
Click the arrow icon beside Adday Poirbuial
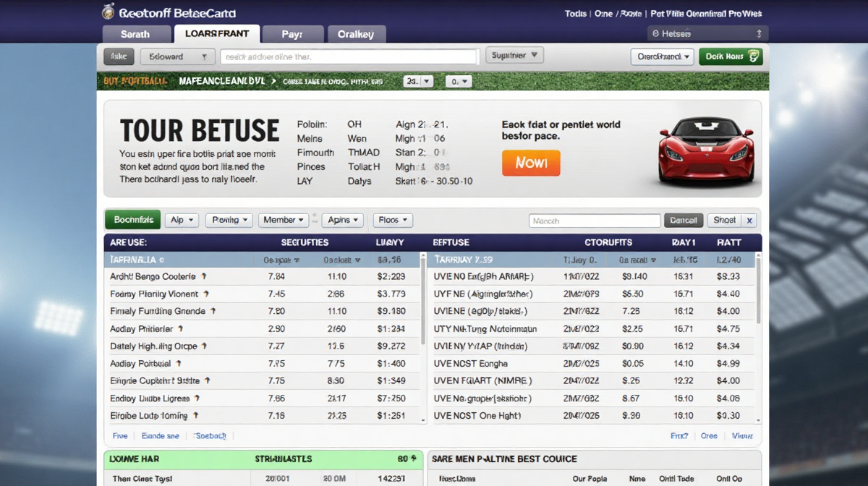click(x=179, y=364)
